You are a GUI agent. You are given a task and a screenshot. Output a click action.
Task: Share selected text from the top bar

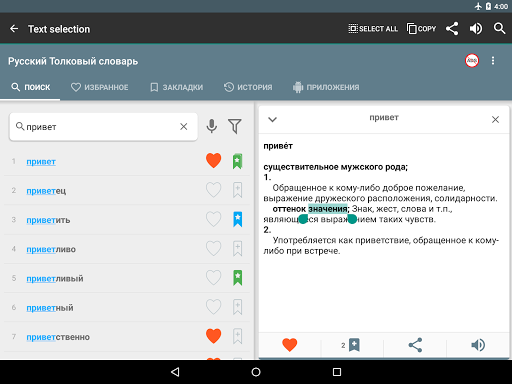point(452,29)
